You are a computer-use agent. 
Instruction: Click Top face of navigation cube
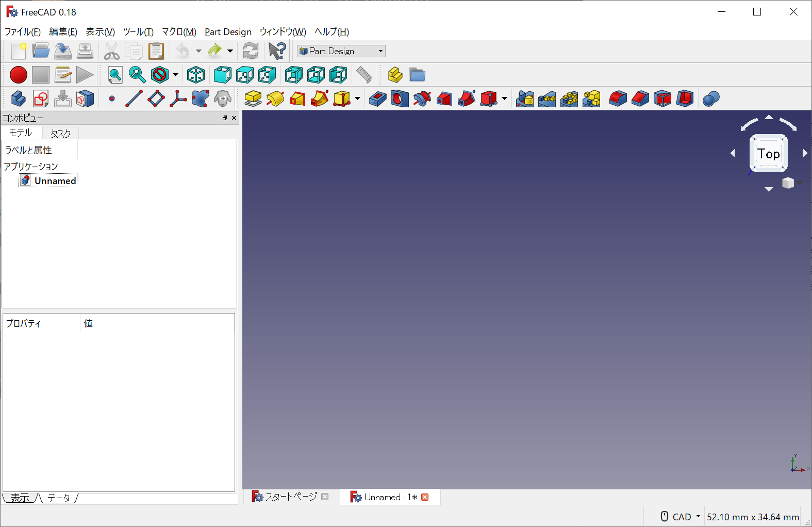[x=768, y=153]
